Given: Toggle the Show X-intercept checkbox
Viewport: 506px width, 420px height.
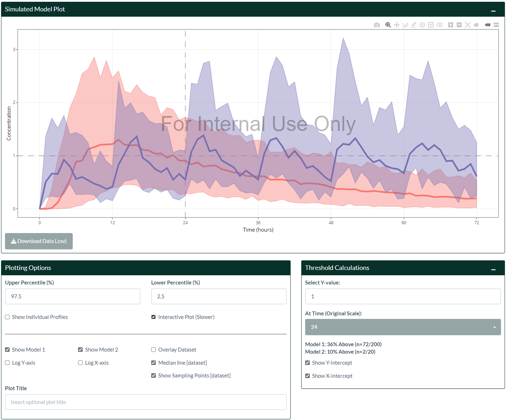Looking at the screenshot, I should pos(308,376).
